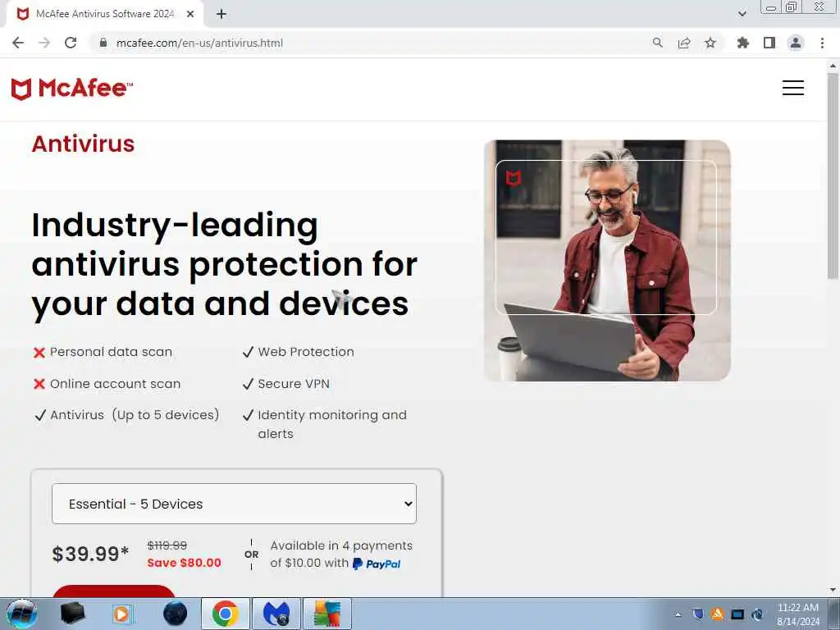
Task: Click the browser forward arrow
Action: click(44, 43)
